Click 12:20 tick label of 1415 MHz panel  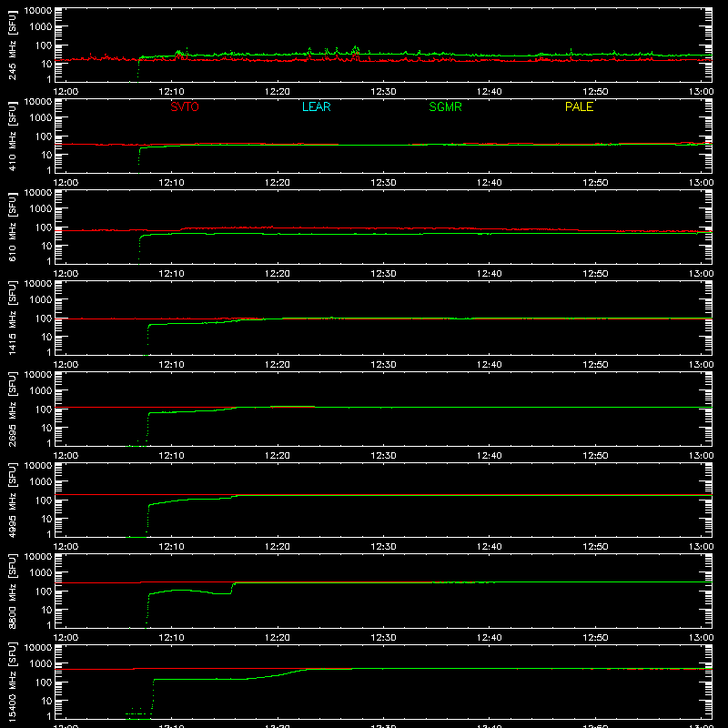278,365
